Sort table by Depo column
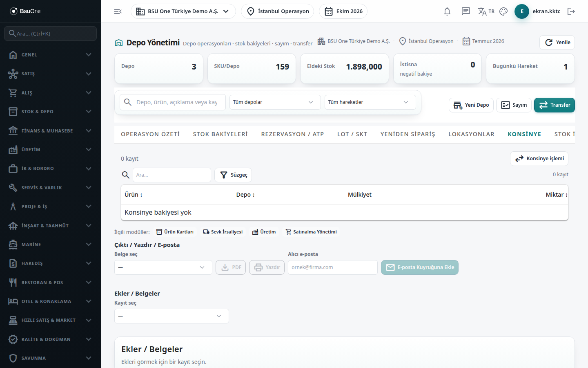The width and height of the screenshot is (588, 368). 245,195
